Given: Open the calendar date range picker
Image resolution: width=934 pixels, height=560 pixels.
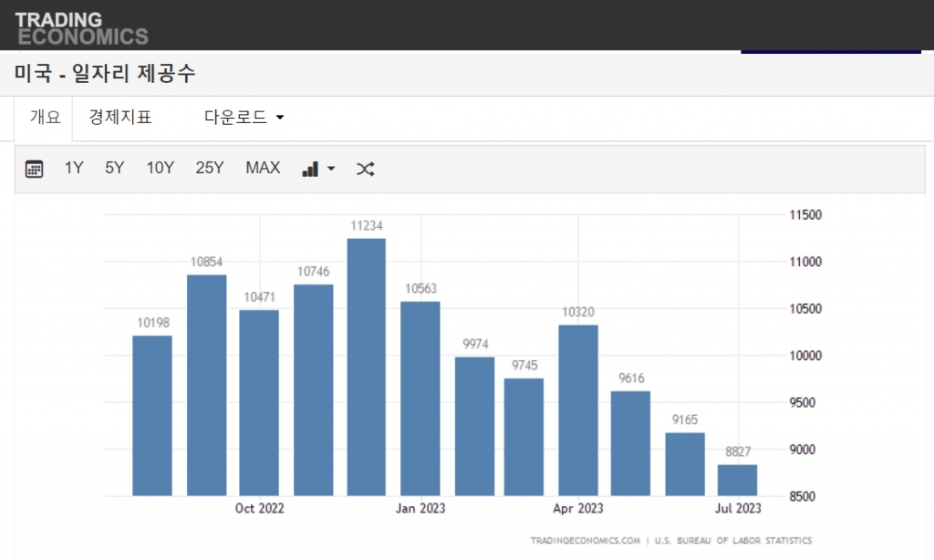Looking at the screenshot, I should tap(33, 168).
